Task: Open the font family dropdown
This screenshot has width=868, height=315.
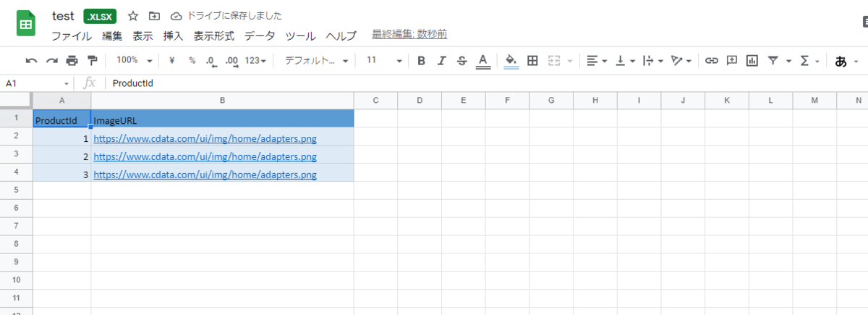Action: 317,61
